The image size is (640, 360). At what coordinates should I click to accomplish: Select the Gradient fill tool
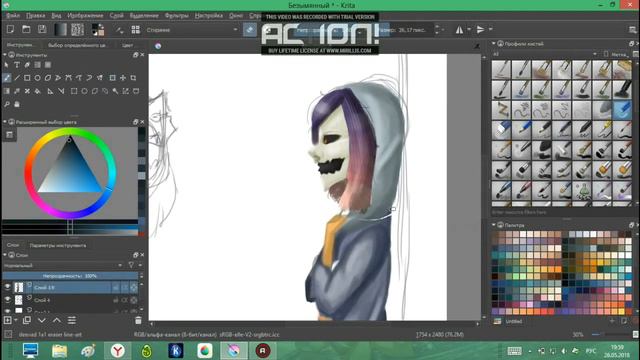pyautogui.click(x=7, y=91)
